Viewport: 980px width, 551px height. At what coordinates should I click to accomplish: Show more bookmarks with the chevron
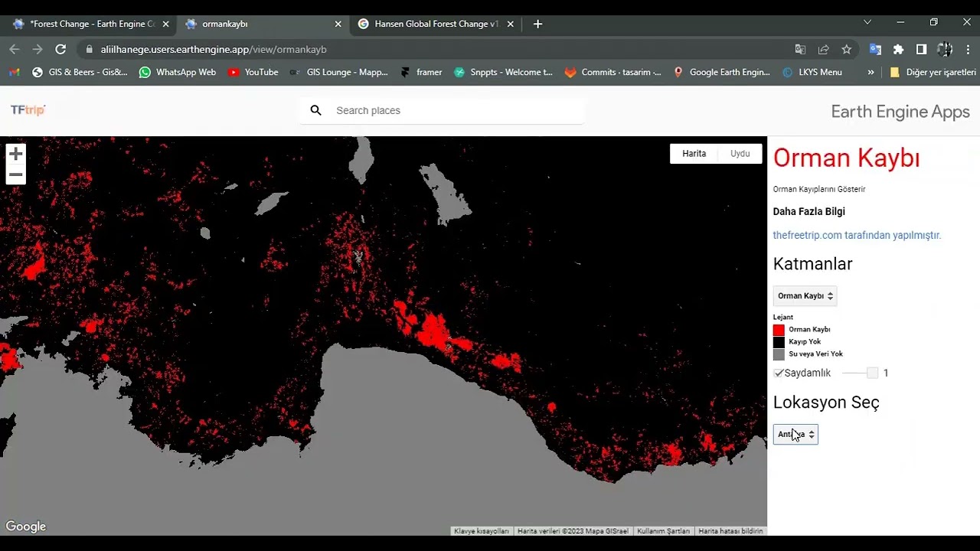coord(871,72)
